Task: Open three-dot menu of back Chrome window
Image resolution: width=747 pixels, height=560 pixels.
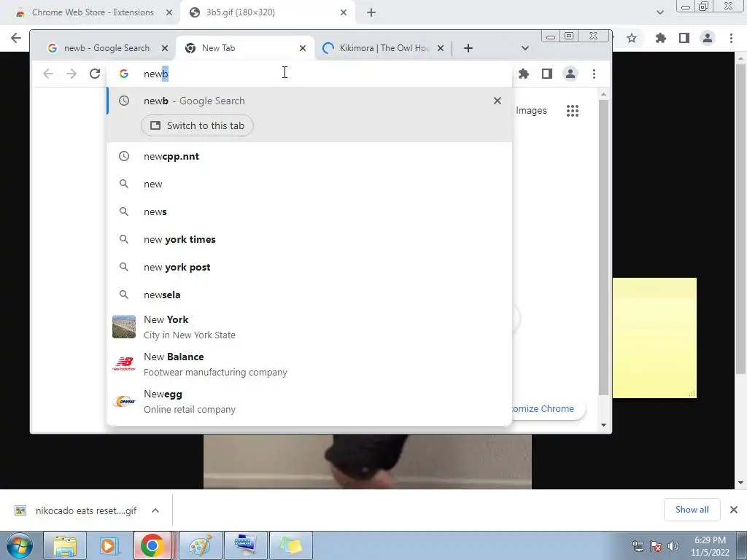Action: coord(731,38)
